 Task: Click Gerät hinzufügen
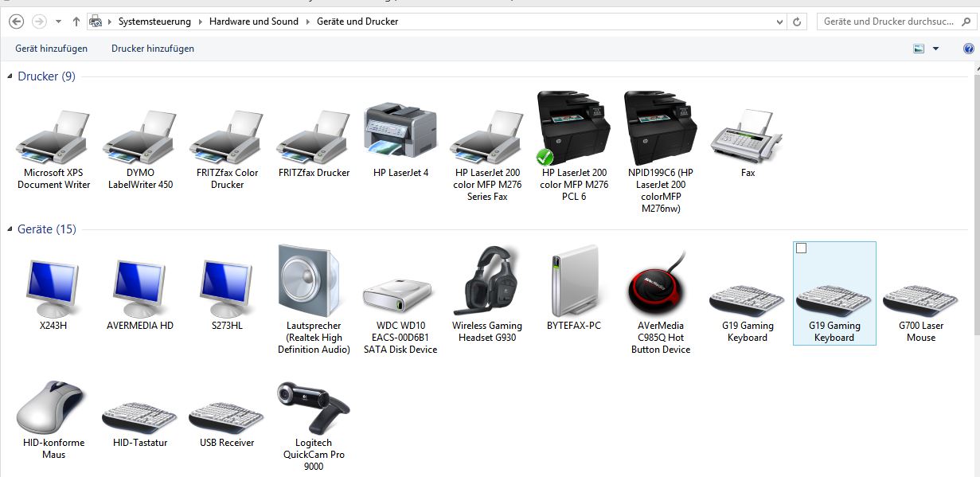pyautogui.click(x=52, y=49)
